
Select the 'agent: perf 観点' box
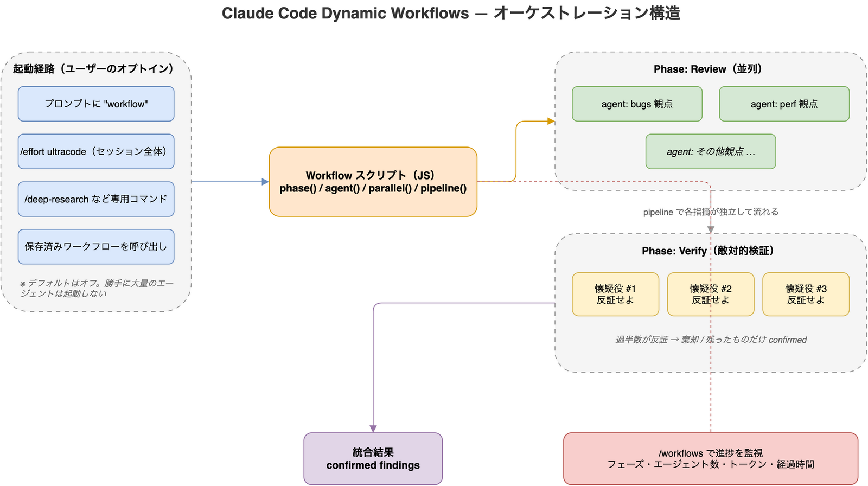click(x=784, y=104)
